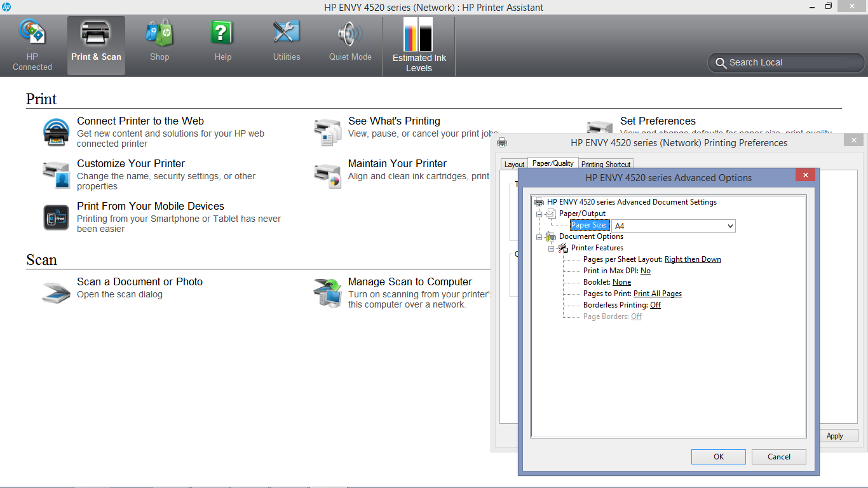Open the Shop section
Screen dimensions: 868x488
[x=159, y=44]
